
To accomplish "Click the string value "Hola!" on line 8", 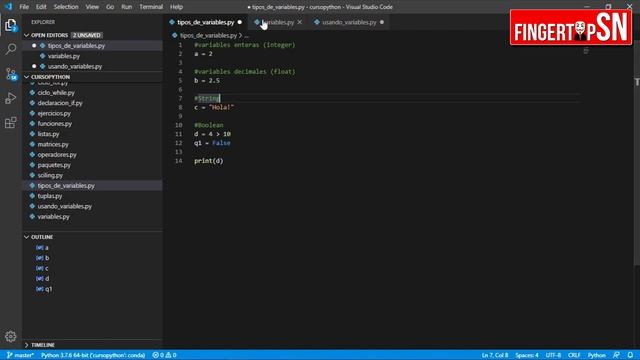I will click(221, 107).
